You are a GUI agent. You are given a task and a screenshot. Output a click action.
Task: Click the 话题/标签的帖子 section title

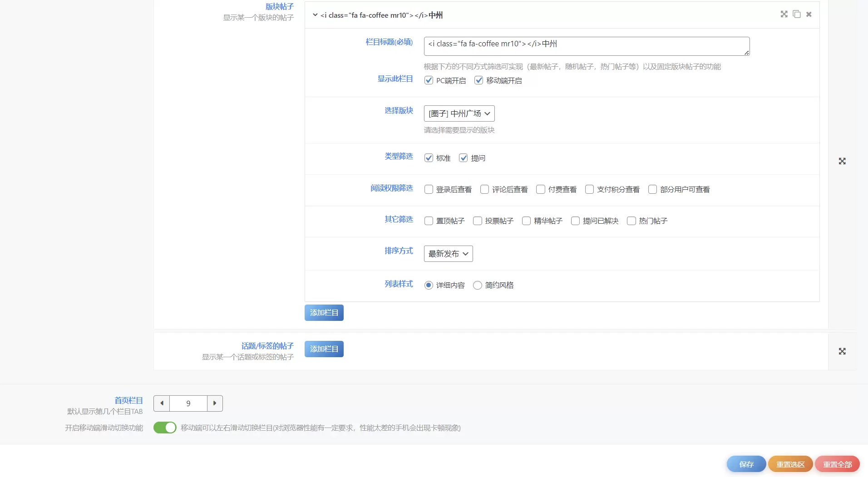pos(267,346)
